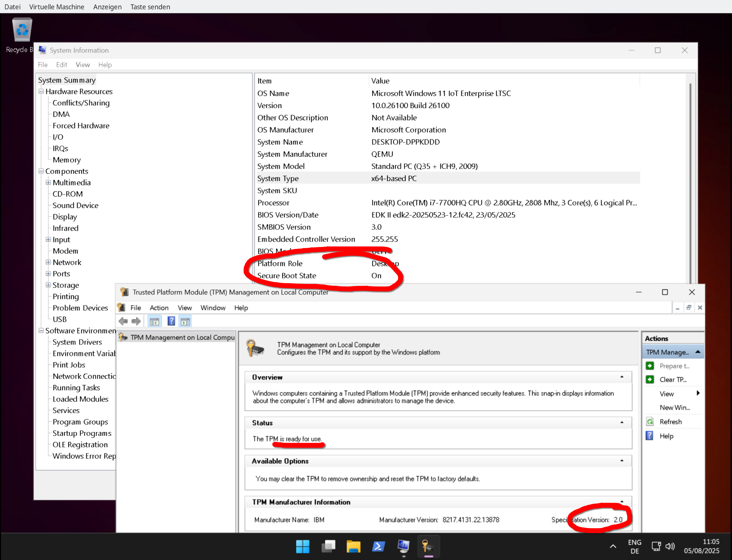
Task: Expand the Input tree node
Action: pyautogui.click(x=48, y=239)
